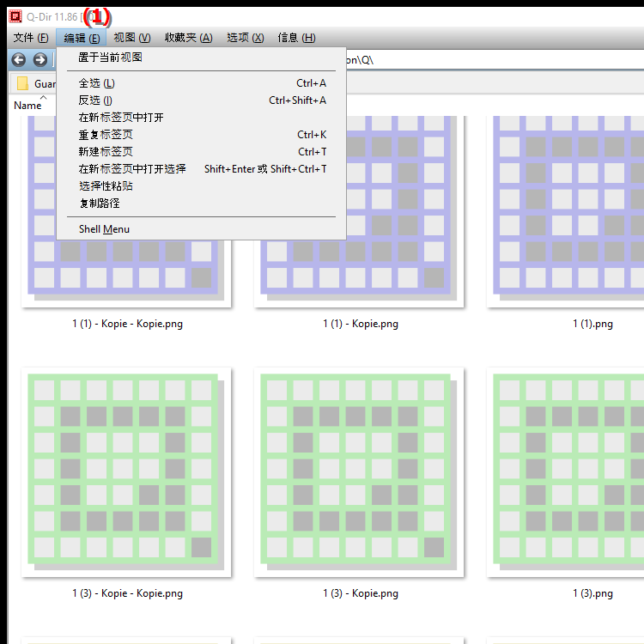The image size is (644, 644).
Task: Choose 置于当前视图 from the edit menu
Action: [x=201, y=58]
